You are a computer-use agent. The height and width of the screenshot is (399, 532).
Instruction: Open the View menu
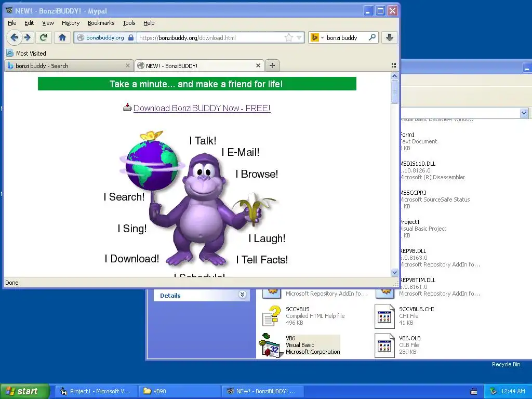coord(48,23)
